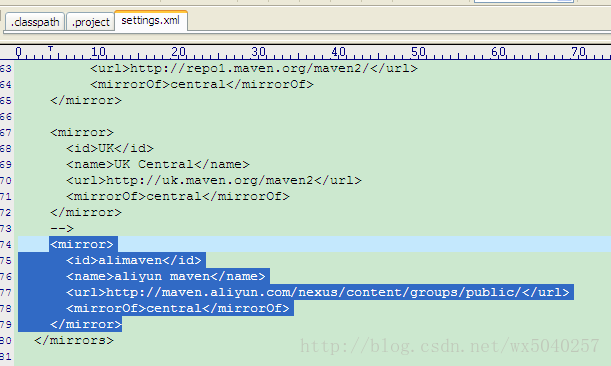The width and height of the screenshot is (611, 366).
Task: Click the UK Central name line
Action: pos(158,164)
